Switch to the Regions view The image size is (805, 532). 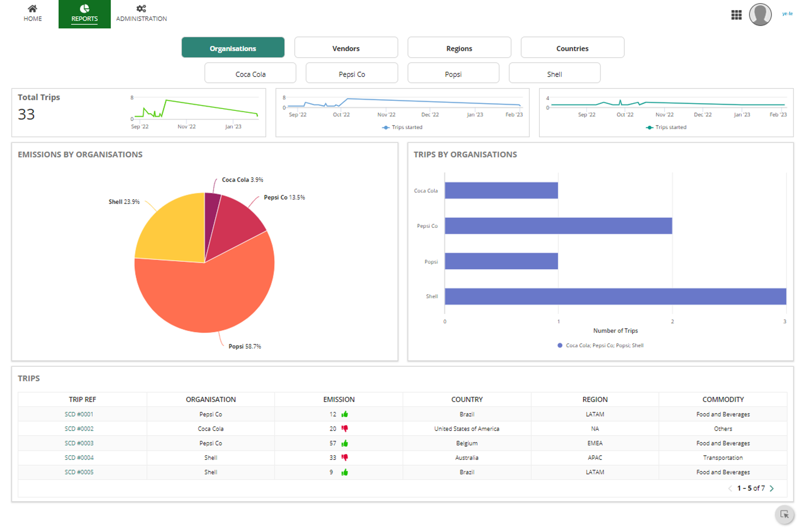tap(459, 48)
